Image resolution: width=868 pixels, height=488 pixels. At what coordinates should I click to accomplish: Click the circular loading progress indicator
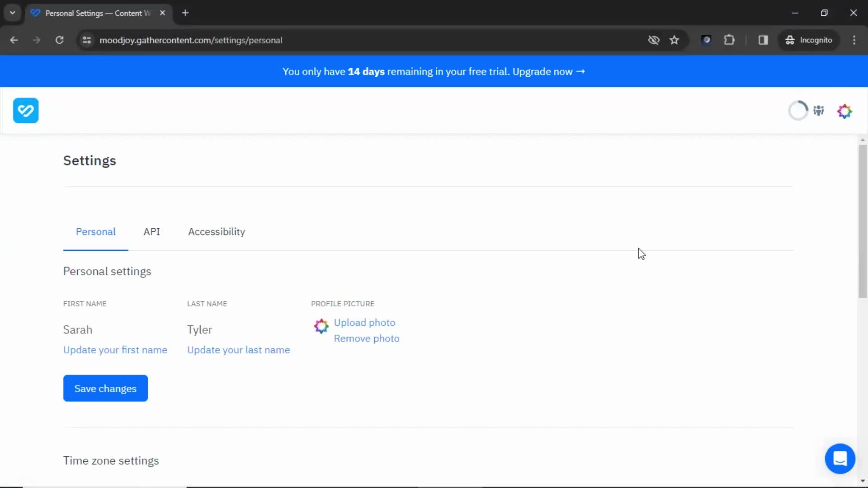point(798,110)
